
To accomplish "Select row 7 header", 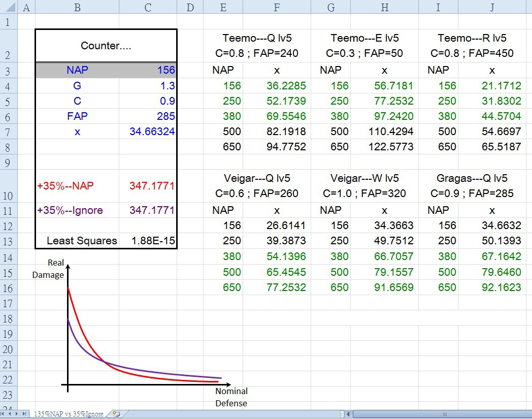I will coord(9,132).
